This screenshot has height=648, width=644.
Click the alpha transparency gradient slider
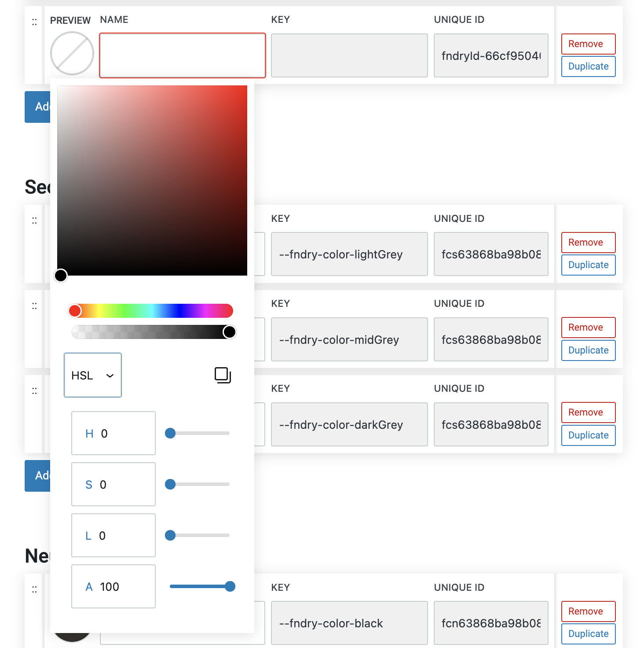(x=151, y=332)
